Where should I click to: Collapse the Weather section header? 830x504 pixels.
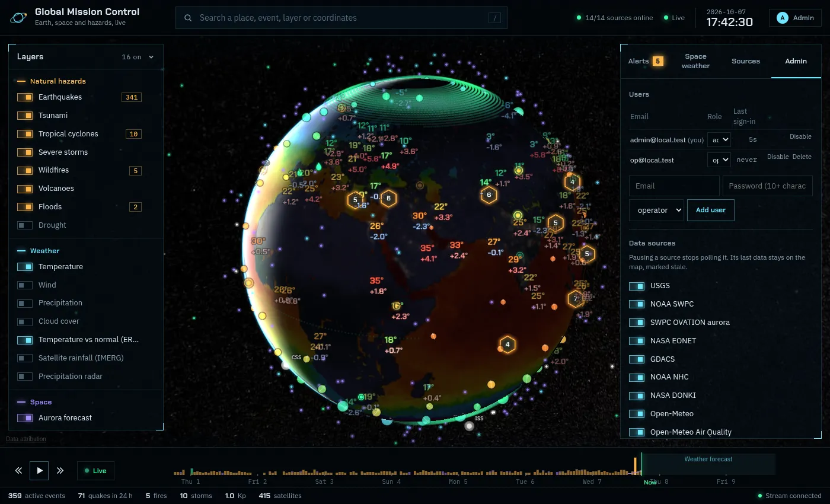click(39, 251)
